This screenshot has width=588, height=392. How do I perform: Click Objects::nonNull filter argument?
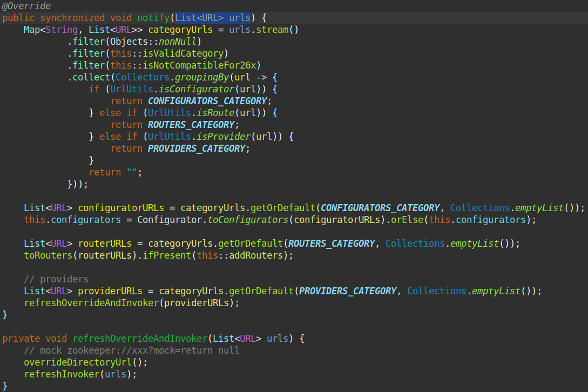coord(153,42)
